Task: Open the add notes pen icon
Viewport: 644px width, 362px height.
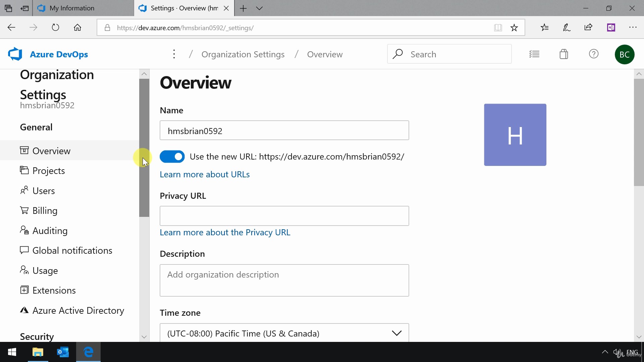Action: (x=567, y=27)
